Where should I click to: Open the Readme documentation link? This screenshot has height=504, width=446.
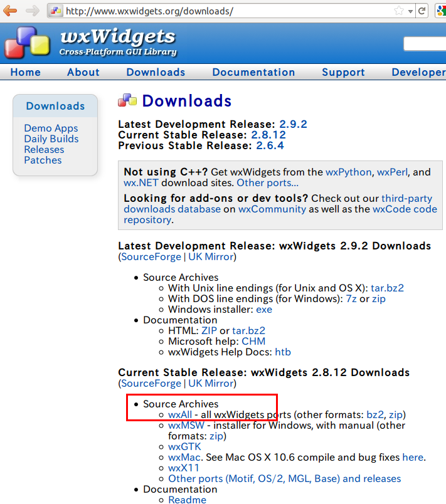coord(187,499)
